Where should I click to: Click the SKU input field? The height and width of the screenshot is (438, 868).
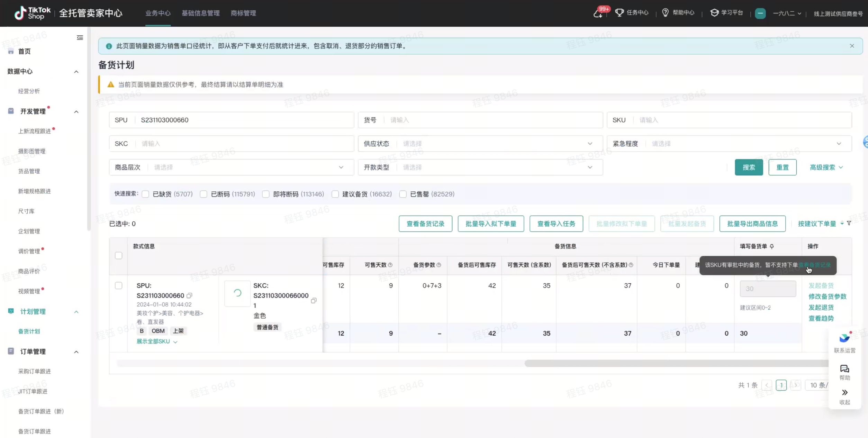(x=729, y=120)
